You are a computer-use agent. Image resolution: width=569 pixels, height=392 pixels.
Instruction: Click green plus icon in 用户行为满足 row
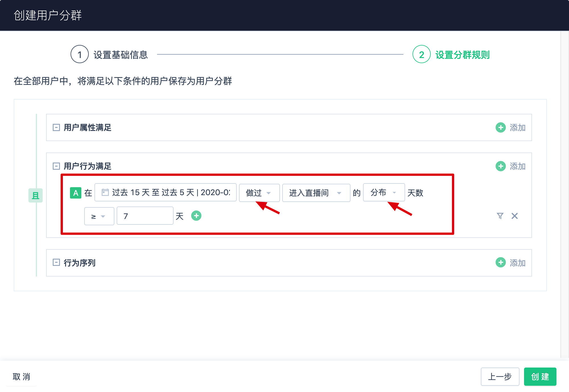(500, 166)
